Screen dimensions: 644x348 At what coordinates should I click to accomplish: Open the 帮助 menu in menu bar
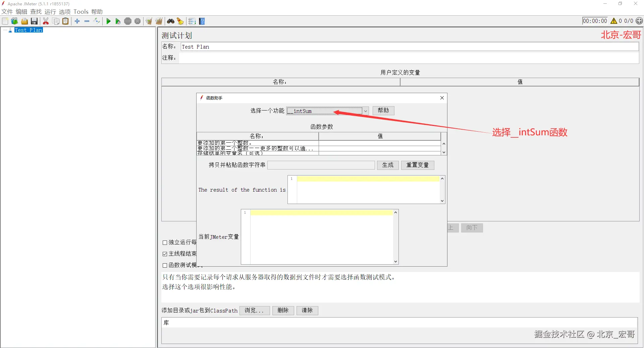[x=97, y=12]
